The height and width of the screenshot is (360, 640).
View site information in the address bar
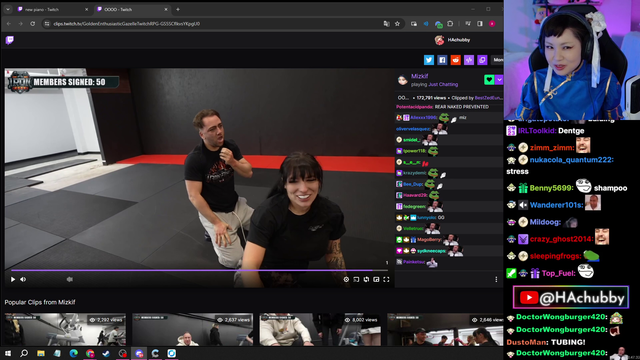tap(47, 24)
